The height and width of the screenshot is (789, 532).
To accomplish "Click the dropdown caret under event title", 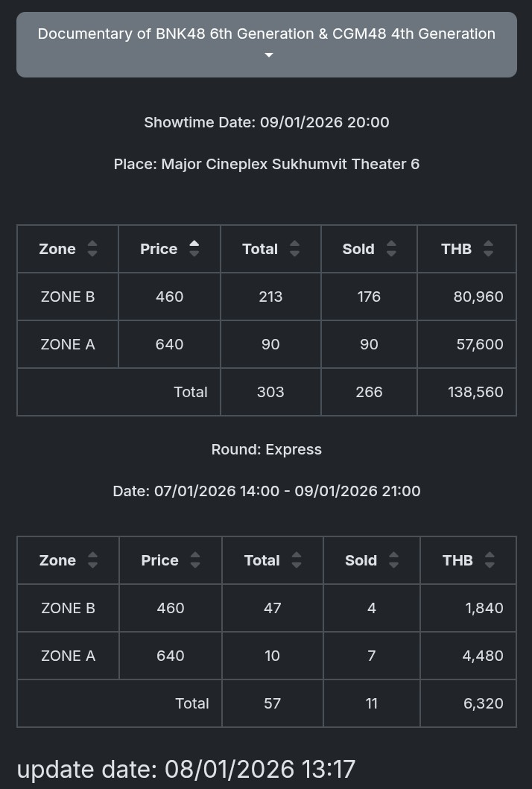I will tap(270, 56).
